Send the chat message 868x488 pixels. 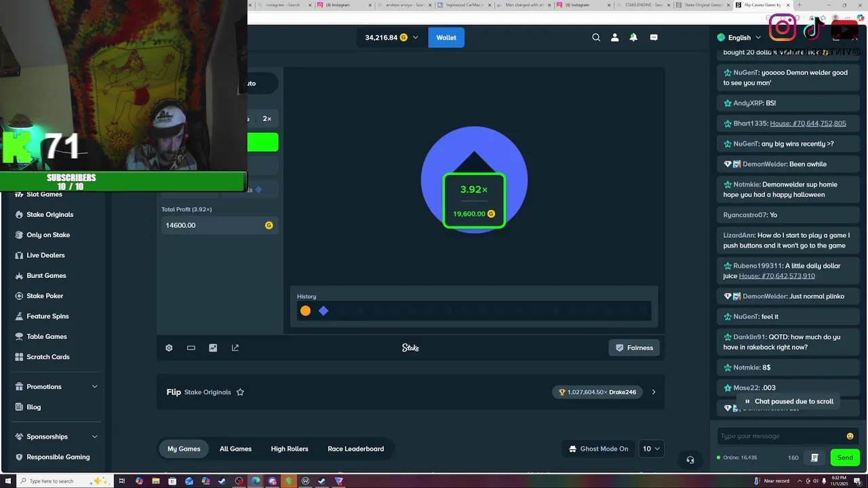coord(845,457)
